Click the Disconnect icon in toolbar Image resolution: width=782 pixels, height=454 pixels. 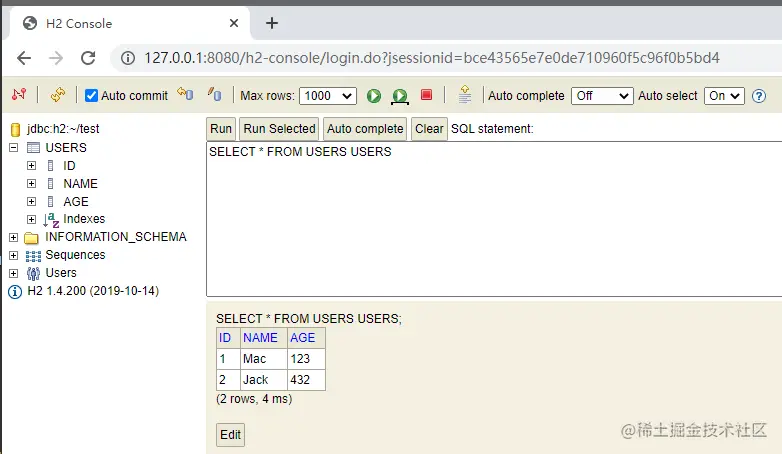19,94
